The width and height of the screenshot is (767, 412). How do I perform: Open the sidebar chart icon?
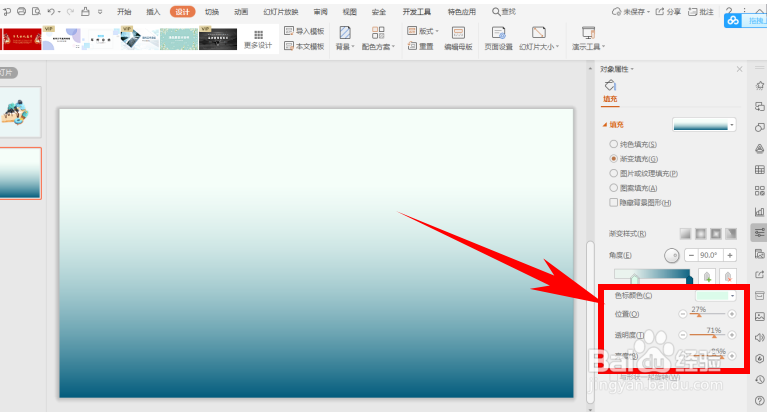pyautogui.click(x=760, y=211)
